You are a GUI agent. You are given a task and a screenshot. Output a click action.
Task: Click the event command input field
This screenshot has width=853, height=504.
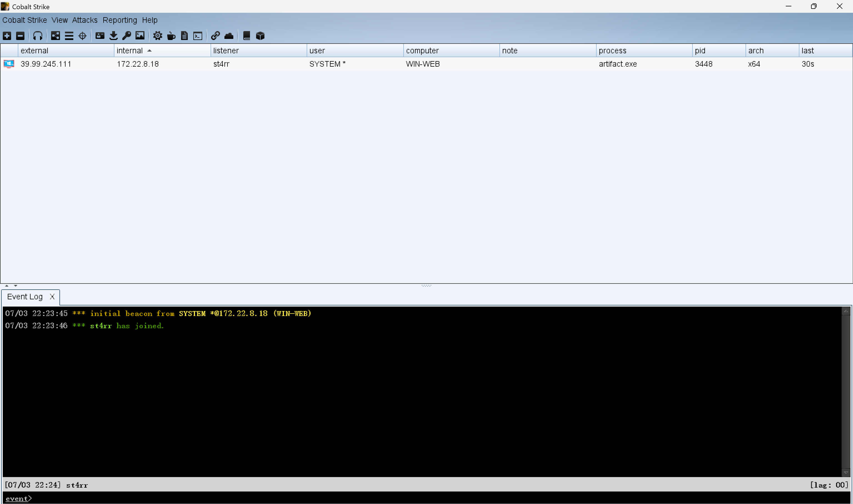[x=408, y=498]
